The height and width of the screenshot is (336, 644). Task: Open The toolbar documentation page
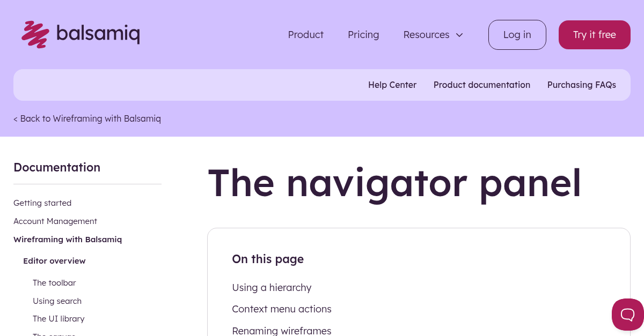(54, 282)
